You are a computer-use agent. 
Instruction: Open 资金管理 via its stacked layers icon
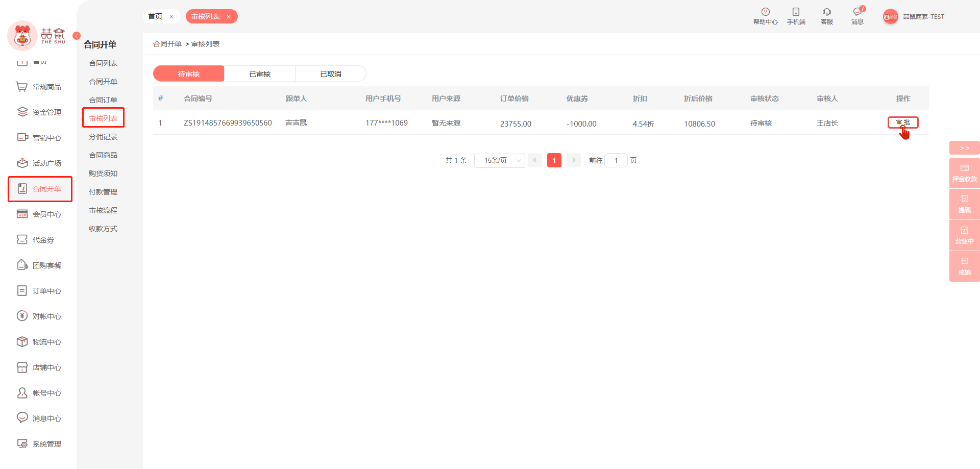pyautogui.click(x=22, y=112)
